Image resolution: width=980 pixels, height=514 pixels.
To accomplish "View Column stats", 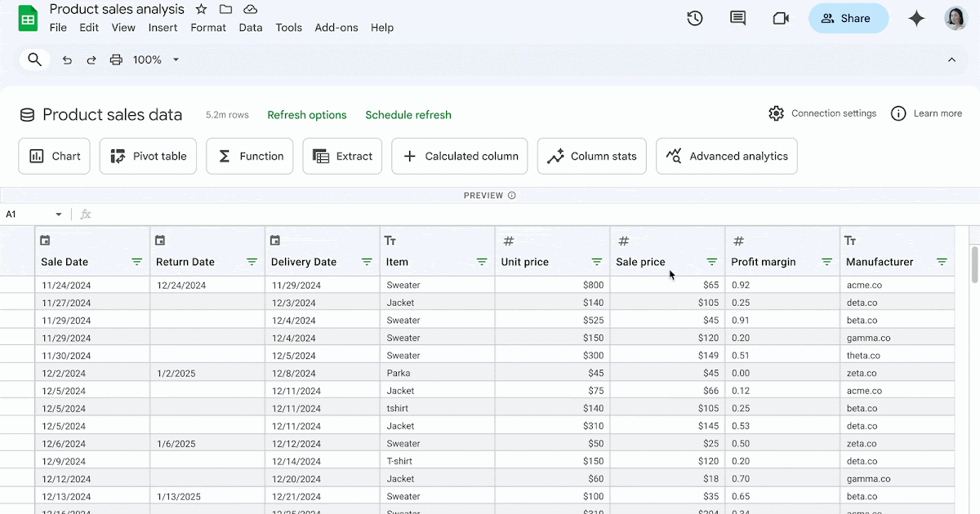I will pos(591,156).
